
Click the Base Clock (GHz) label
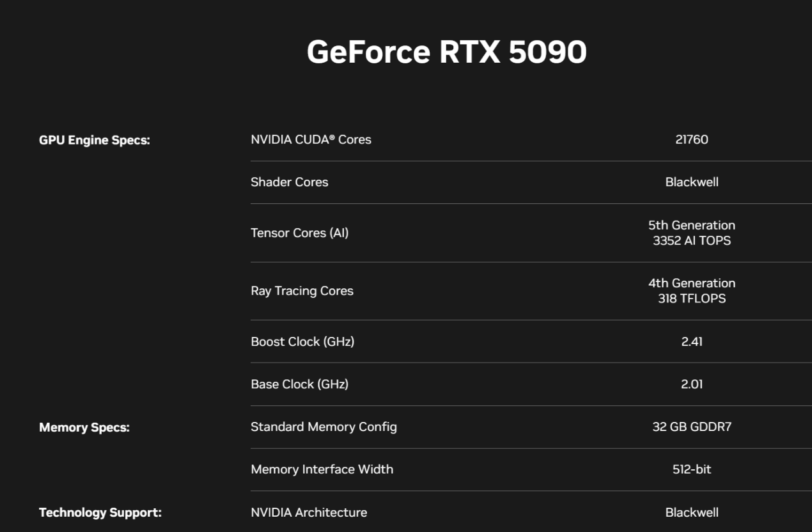pos(299,384)
